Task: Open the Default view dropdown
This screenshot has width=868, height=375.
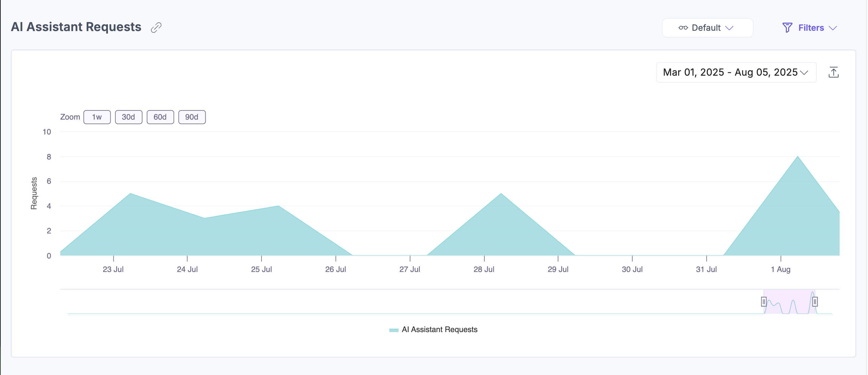Action: pyautogui.click(x=707, y=28)
